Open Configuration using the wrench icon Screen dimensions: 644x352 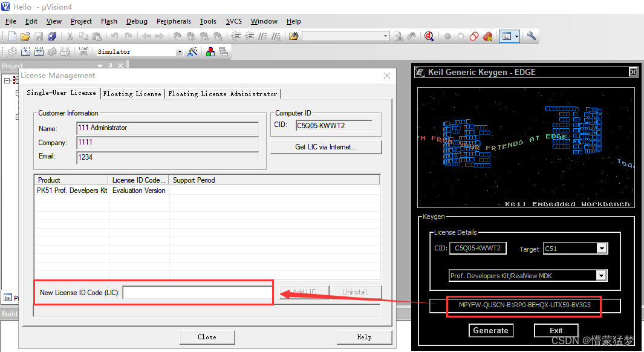[532, 36]
